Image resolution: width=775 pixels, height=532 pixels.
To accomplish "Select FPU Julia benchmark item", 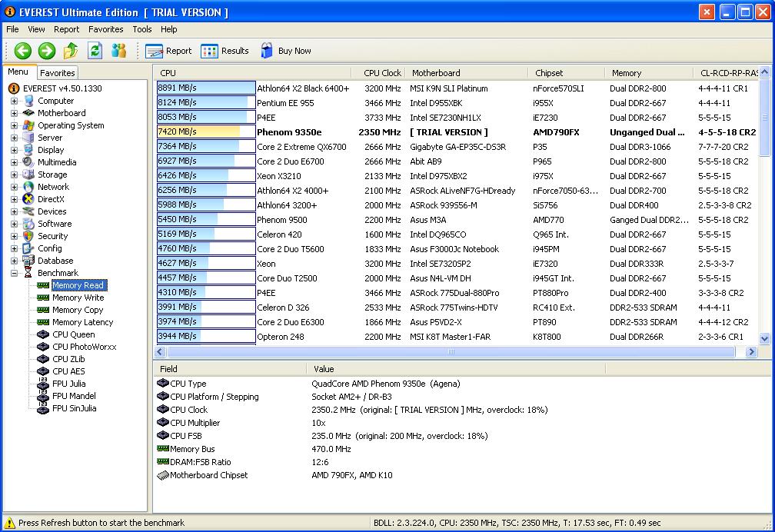I will tap(69, 384).
